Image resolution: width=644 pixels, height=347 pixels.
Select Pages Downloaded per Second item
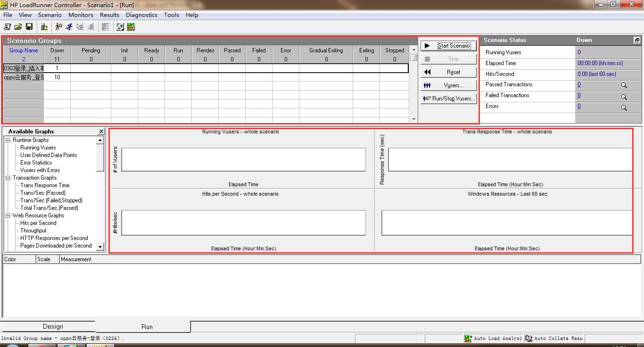56,246
